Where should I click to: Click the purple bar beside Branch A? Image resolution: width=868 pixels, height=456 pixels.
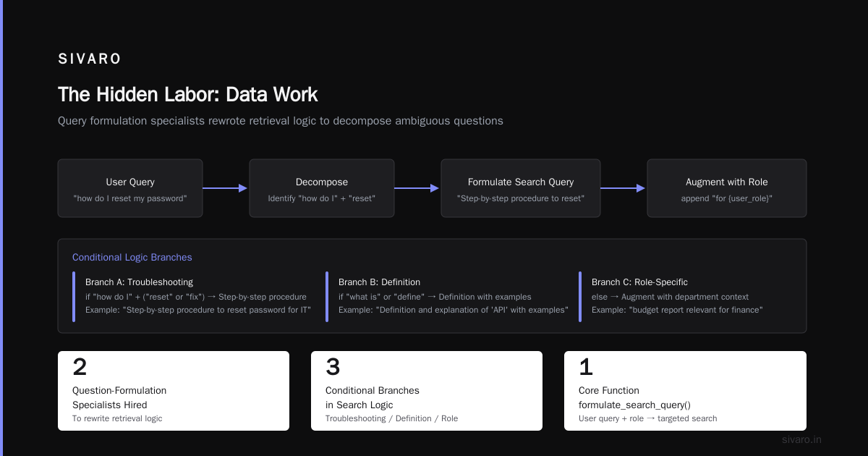[74, 296]
